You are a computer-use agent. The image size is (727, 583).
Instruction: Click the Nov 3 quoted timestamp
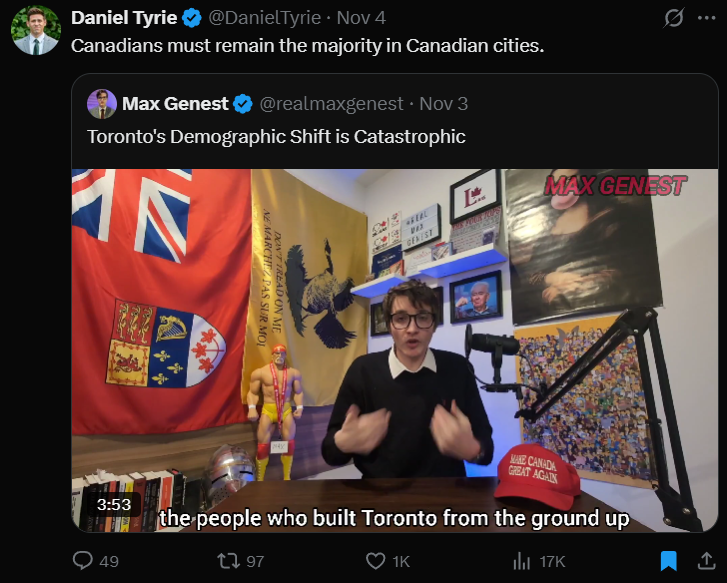coord(444,103)
